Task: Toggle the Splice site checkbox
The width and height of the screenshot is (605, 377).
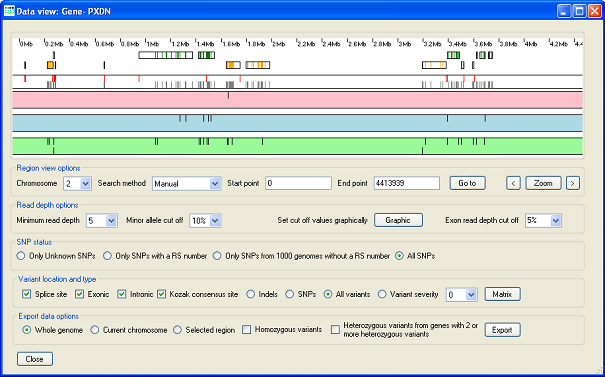Action: (27, 294)
